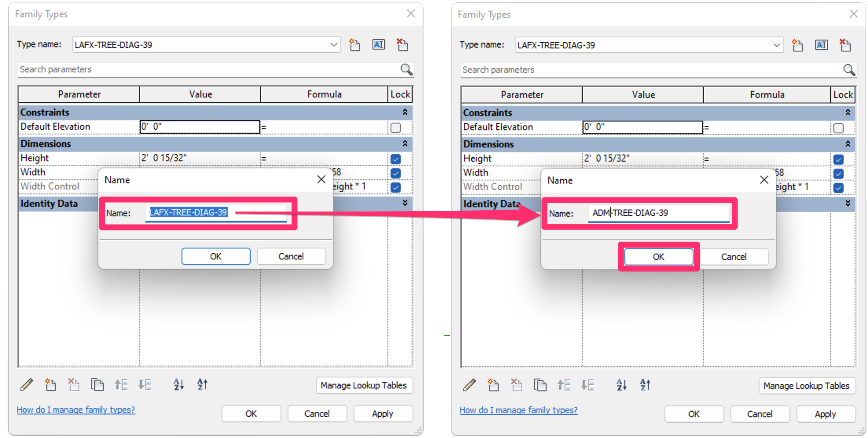Click New Parameter icon in right window bottom toolbar
This screenshot has height=438, width=868.
coord(493,385)
